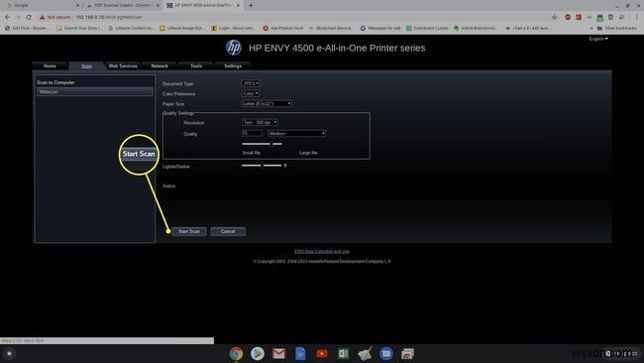Viewport: 644px width, 363px height.
Task: Open the English language dropdown
Action: coord(598,39)
